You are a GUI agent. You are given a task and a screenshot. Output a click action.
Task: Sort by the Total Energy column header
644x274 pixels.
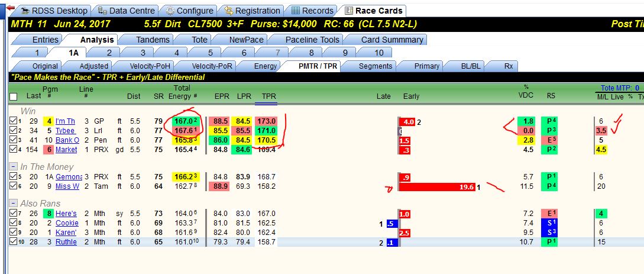[182, 92]
